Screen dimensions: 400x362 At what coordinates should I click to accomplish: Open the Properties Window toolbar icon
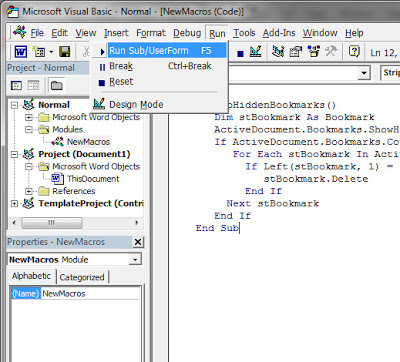coord(296,52)
